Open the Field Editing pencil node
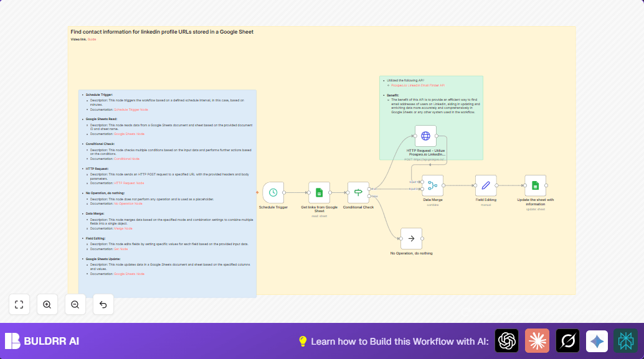 (486, 185)
